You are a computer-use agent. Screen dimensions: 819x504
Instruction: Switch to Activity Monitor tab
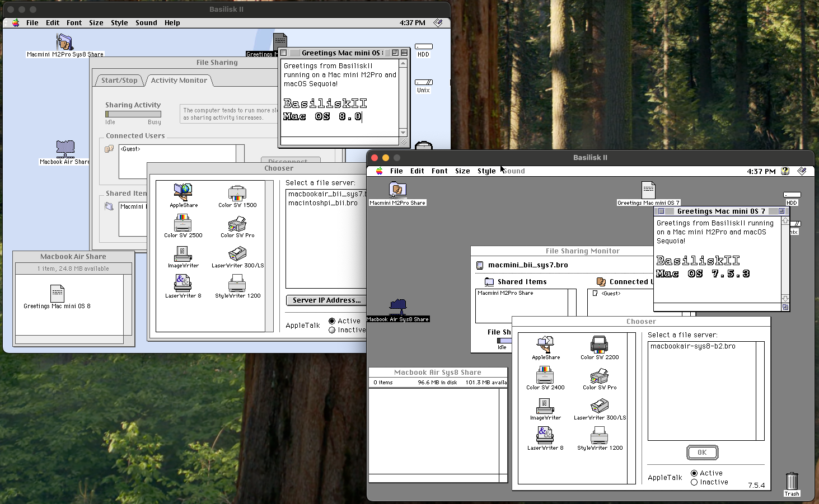[179, 81]
